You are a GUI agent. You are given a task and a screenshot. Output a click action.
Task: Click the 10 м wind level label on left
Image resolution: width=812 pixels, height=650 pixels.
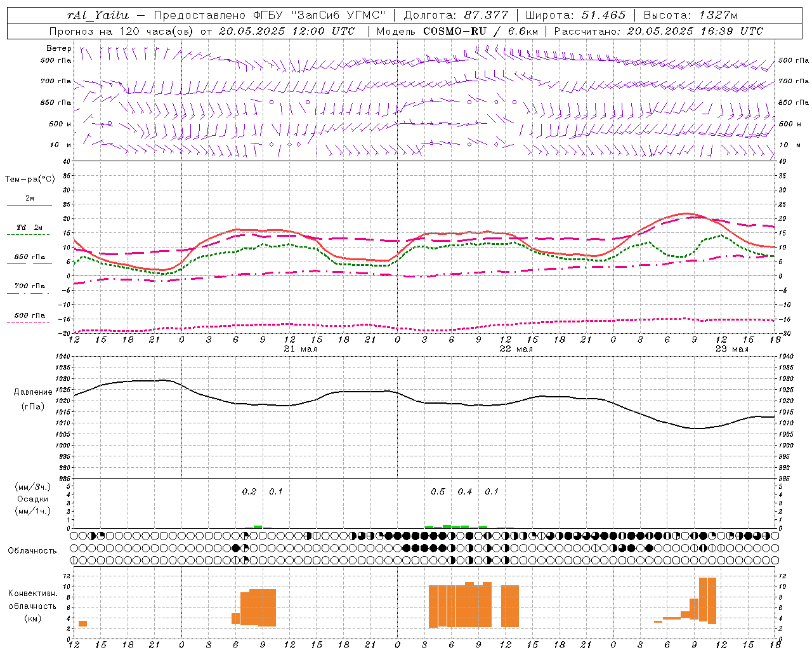click(x=61, y=145)
